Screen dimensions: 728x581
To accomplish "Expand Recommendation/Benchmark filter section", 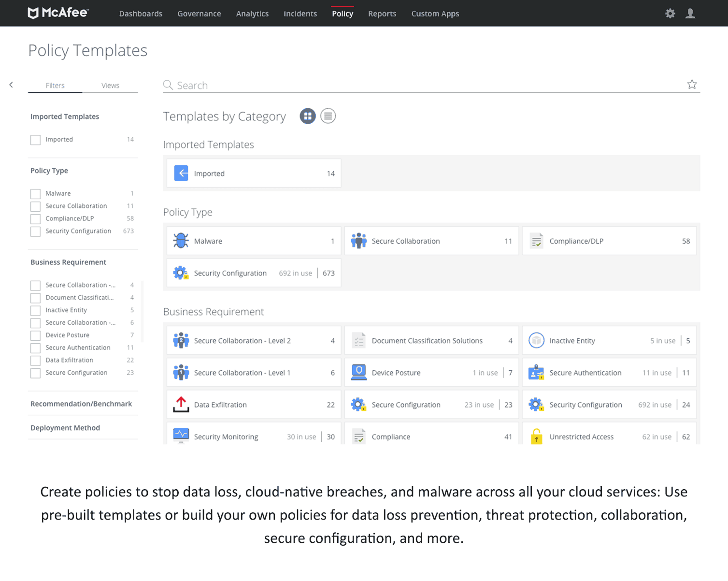I will click(x=81, y=404).
